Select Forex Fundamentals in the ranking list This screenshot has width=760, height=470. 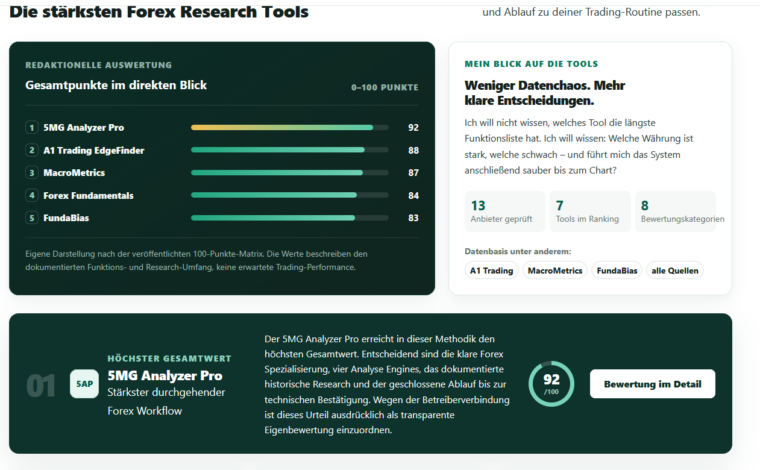coord(88,195)
